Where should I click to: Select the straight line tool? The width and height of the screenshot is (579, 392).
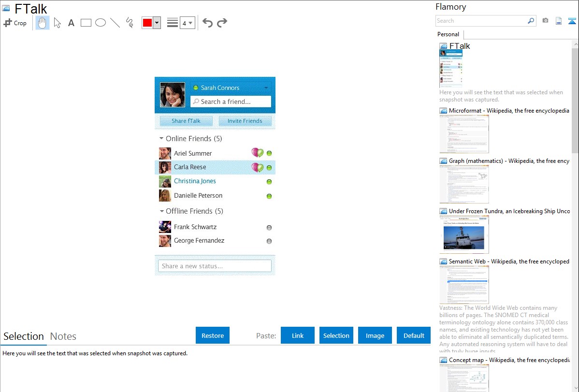pyautogui.click(x=115, y=23)
